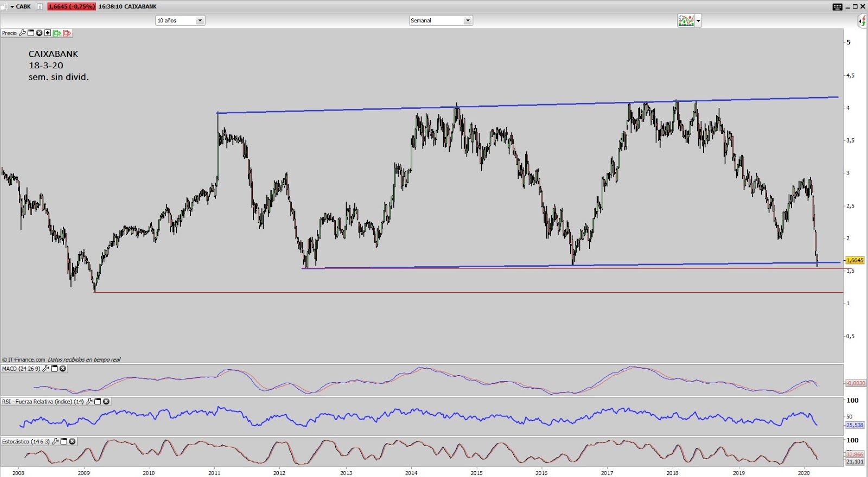This screenshot has height=477, width=868.
Task: Click the add indicator chart icon
Action: click(x=686, y=21)
